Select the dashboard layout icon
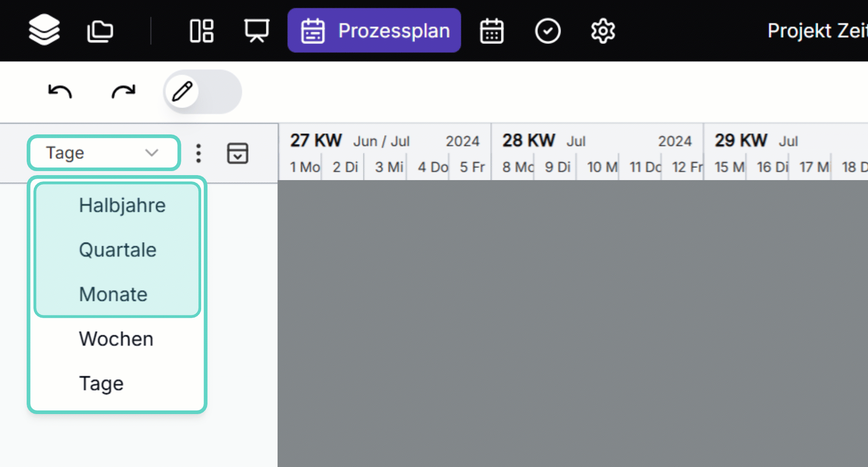 pos(201,30)
